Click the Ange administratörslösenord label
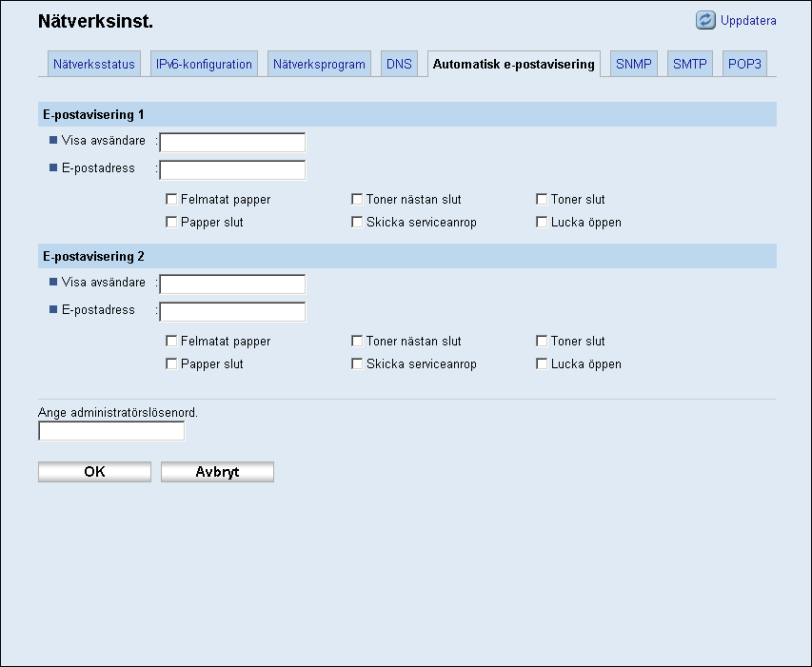Viewport: 812px width, 667px height. click(x=118, y=412)
